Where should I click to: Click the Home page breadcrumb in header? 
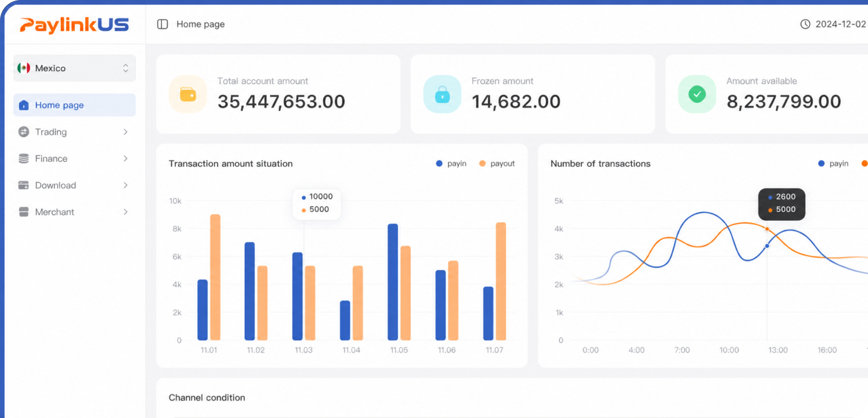click(x=201, y=24)
